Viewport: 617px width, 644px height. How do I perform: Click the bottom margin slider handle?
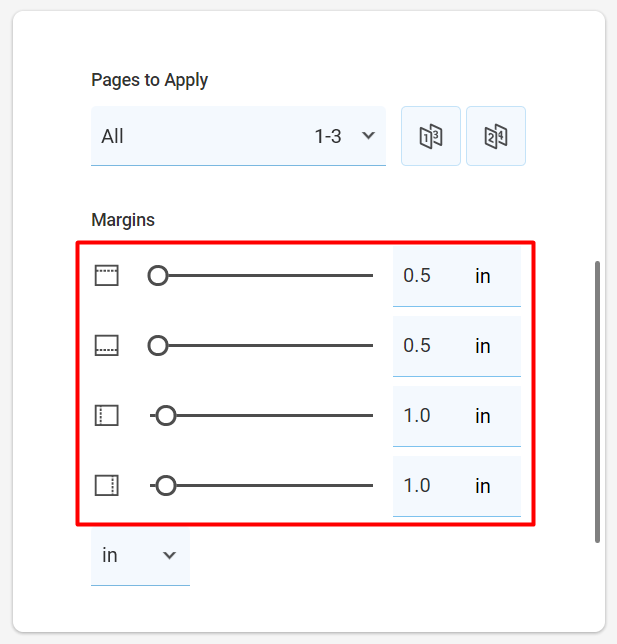[x=158, y=345]
